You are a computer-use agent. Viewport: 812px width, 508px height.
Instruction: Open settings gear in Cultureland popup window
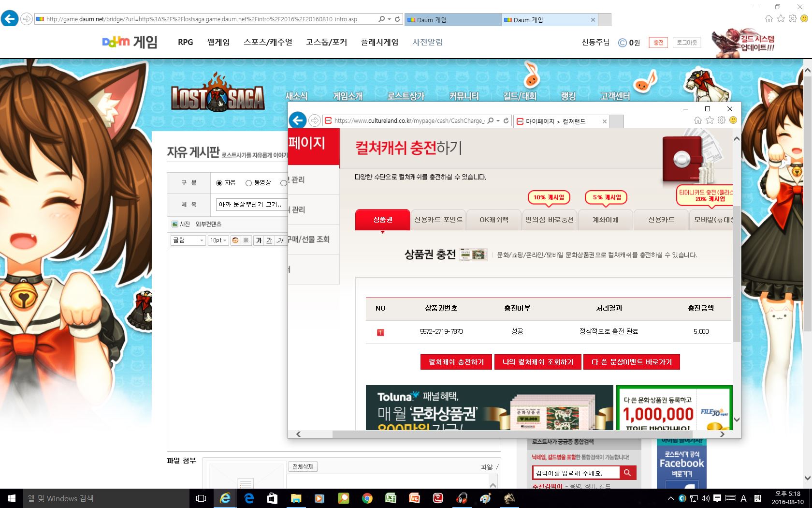point(721,120)
